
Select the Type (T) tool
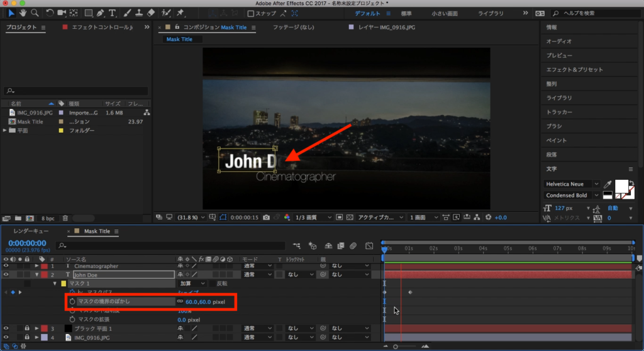[113, 13]
